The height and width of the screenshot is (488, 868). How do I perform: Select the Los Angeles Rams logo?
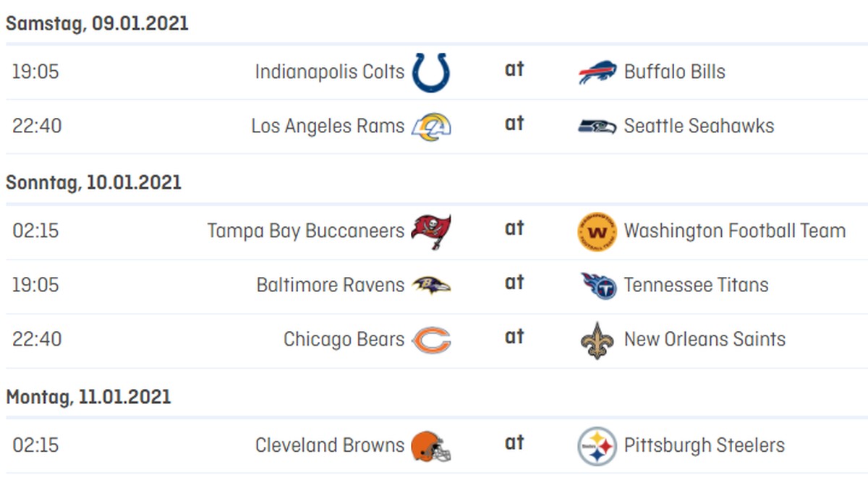coord(431,127)
